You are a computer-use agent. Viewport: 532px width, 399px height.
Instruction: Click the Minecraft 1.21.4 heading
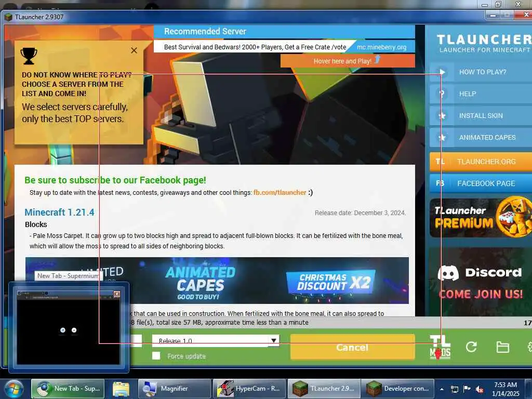59,212
